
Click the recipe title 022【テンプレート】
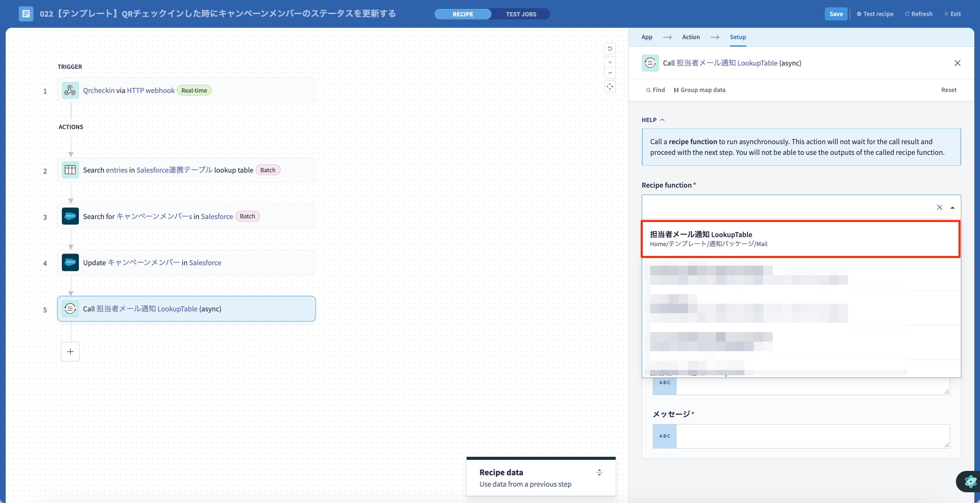(x=218, y=14)
